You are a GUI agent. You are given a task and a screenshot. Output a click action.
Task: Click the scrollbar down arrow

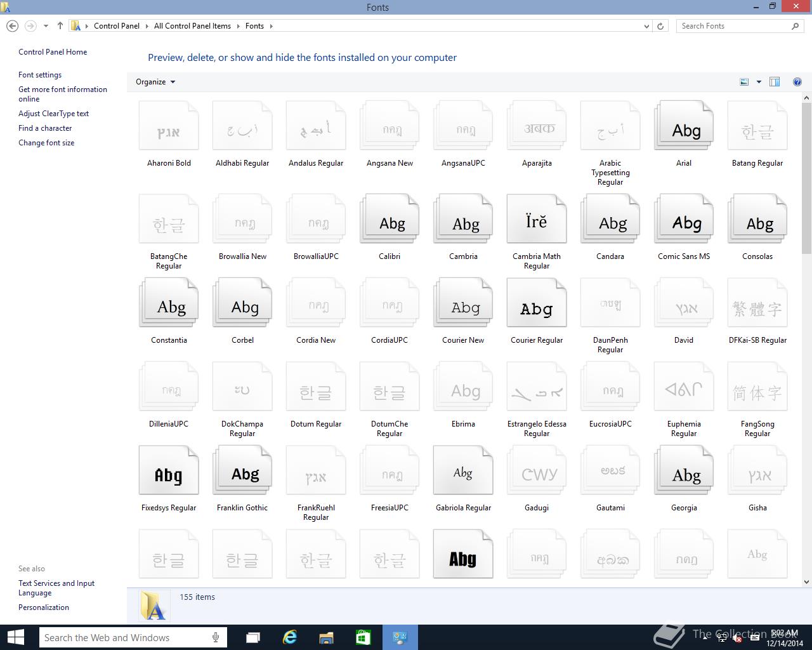click(x=806, y=581)
